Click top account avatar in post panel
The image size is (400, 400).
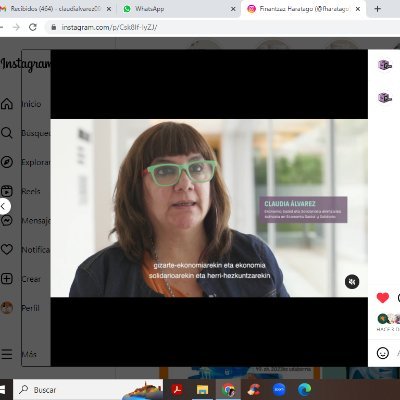point(385,65)
